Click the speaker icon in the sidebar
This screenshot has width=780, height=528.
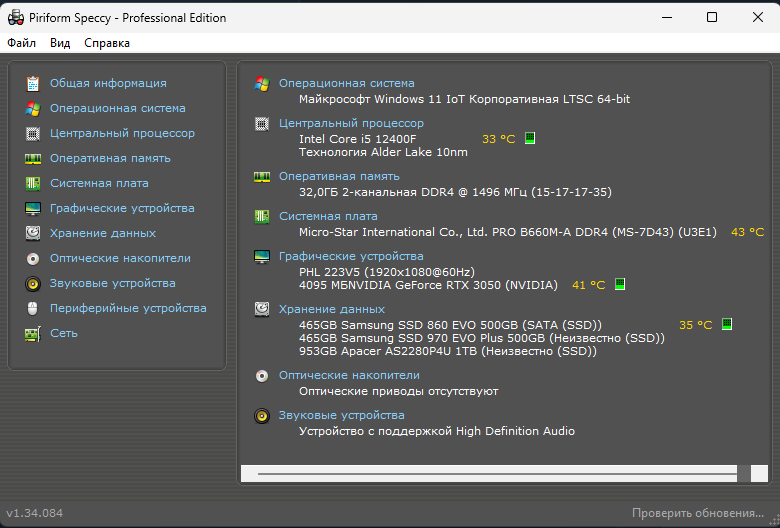pyautogui.click(x=33, y=284)
